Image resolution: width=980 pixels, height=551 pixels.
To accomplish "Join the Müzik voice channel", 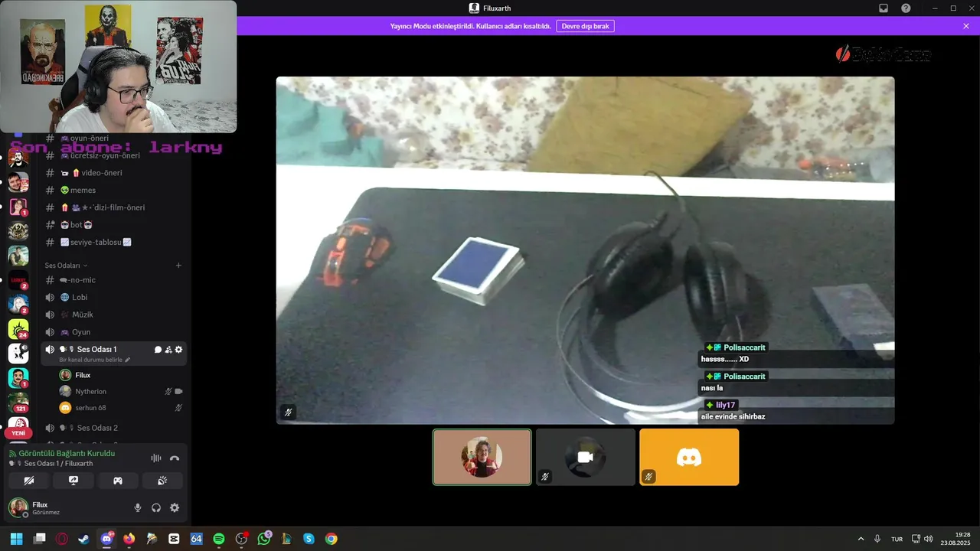I will 115,315.
